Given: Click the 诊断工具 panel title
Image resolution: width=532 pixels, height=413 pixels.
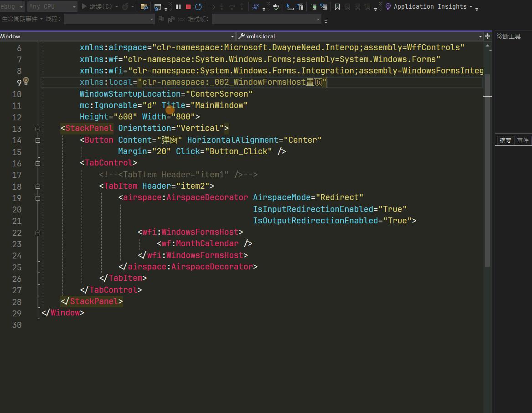Looking at the screenshot, I should click(509, 36).
